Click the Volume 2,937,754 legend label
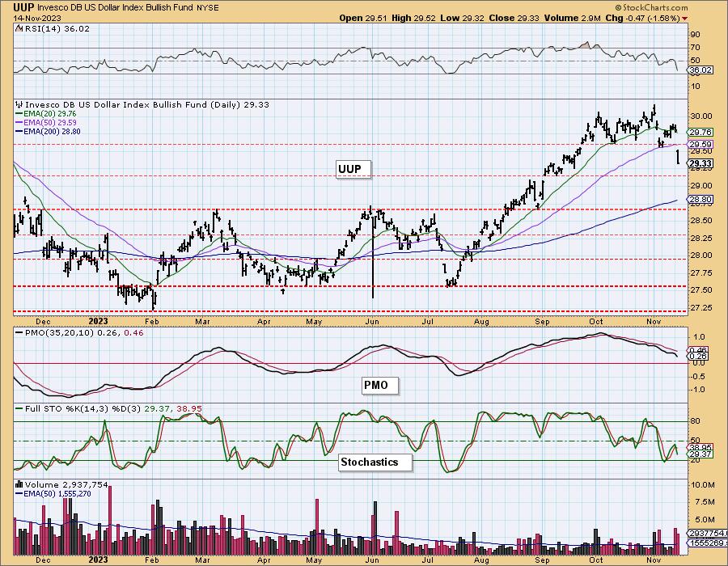Viewport: 728px width, 566px height. click(61, 485)
